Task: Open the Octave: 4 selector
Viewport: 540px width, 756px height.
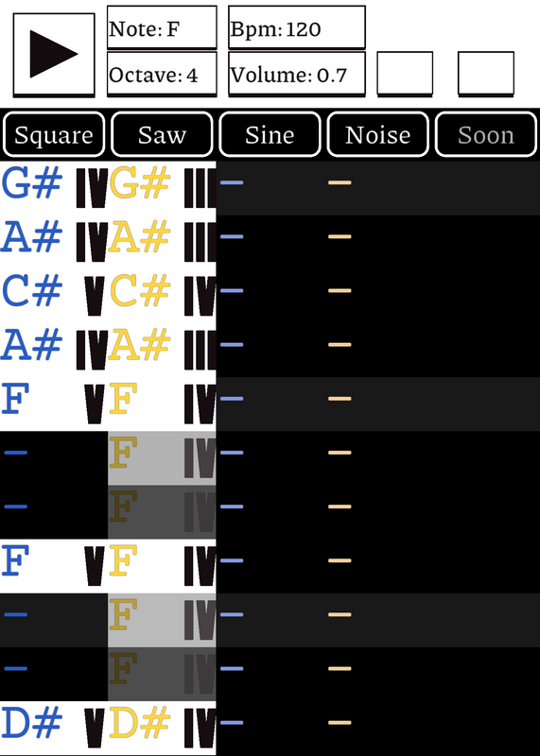Action: 162,75
